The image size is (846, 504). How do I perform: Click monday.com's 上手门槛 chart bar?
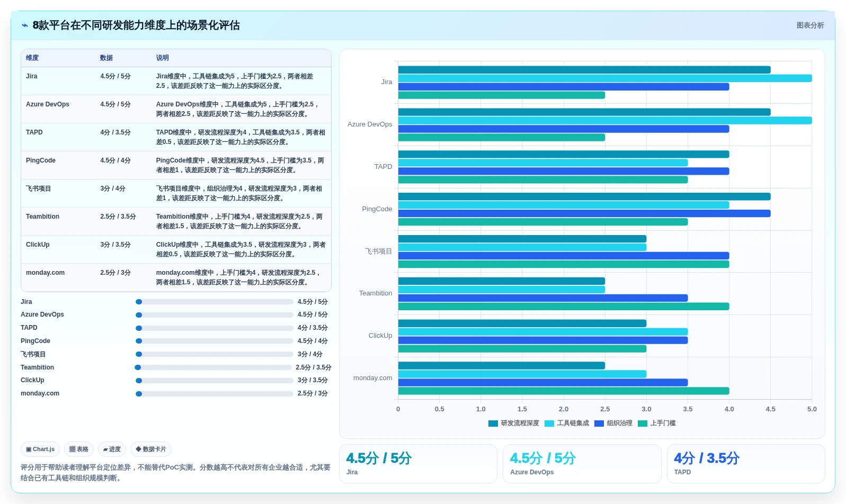564,391
